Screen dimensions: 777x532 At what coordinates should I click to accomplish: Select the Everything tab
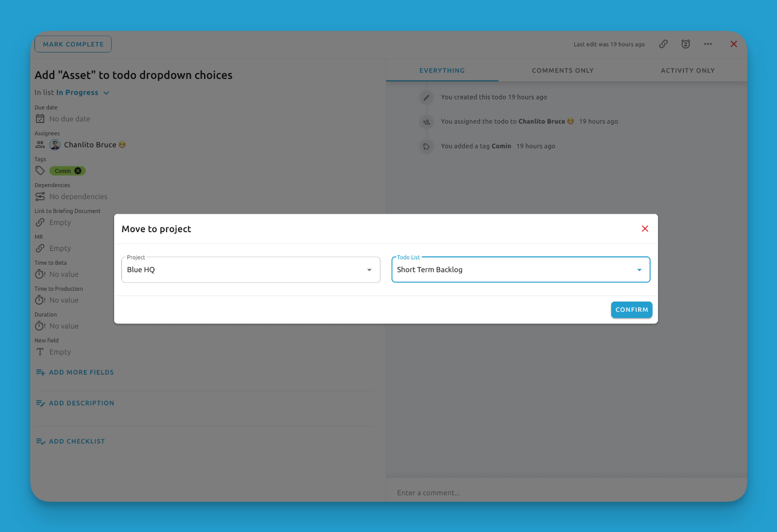[x=442, y=71]
